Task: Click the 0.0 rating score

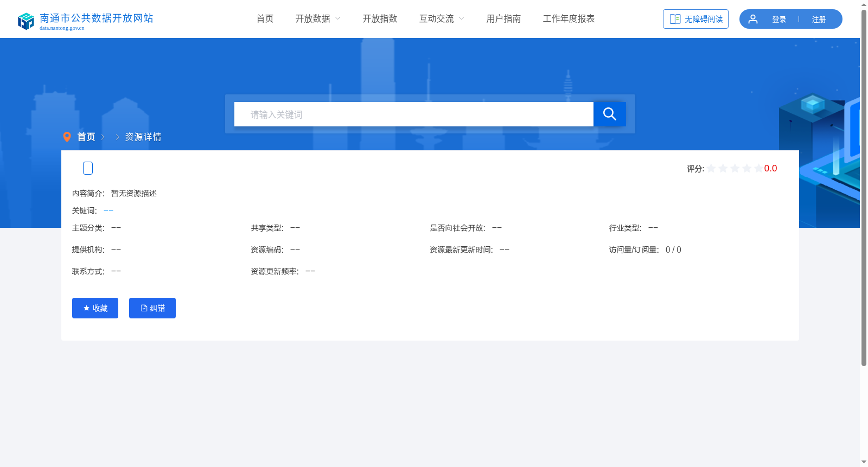Action: coord(770,168)
